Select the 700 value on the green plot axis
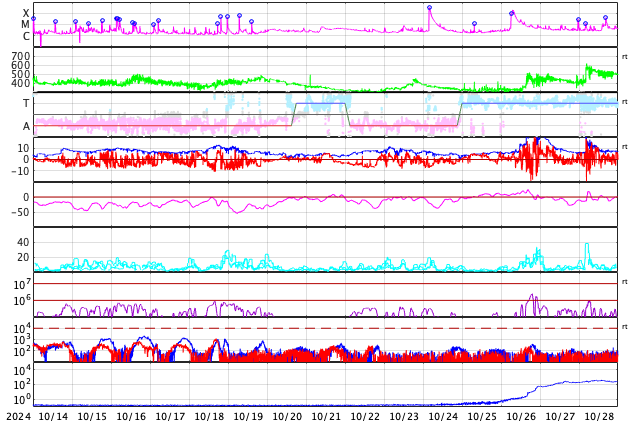Image resolution: width=634 pixels, height=424 pixels. 21,56
